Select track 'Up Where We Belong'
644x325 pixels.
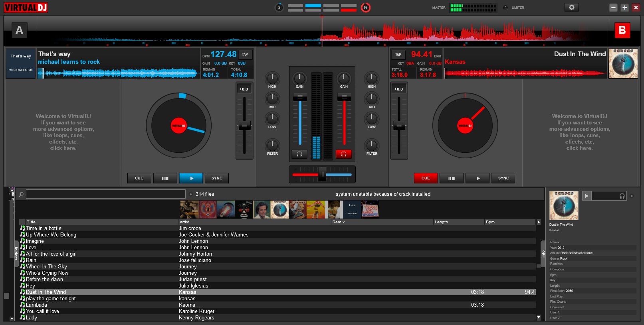point(277,235)
